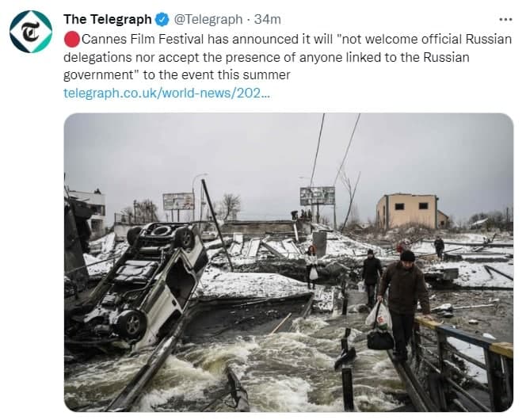Visit the @Telegraph handle
The width and height of the screenshot is (526, 420).
point(208,20)
